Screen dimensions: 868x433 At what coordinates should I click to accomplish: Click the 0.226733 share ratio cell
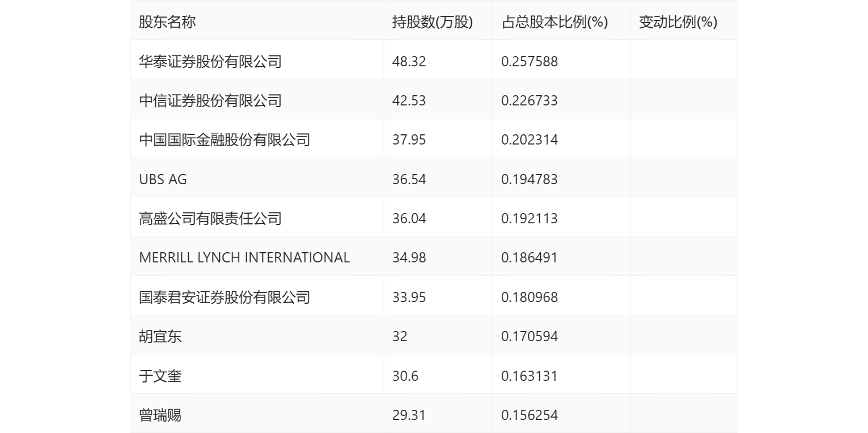point(530,101)
